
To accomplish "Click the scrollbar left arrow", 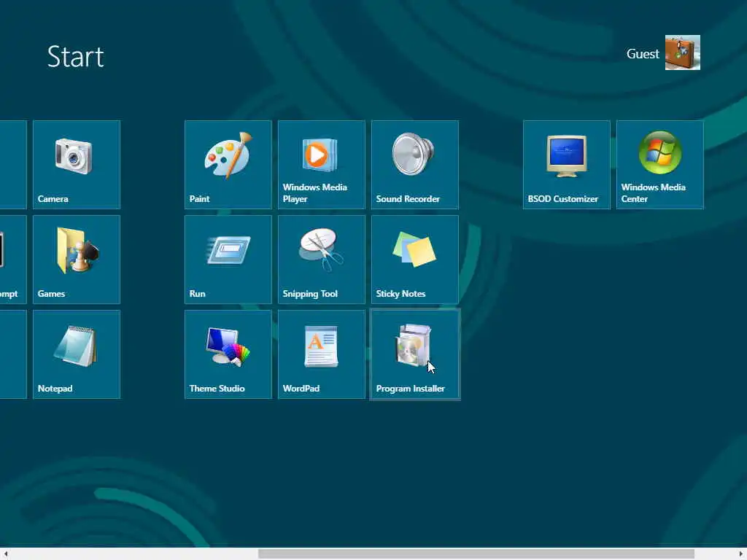I will (5, 554).
